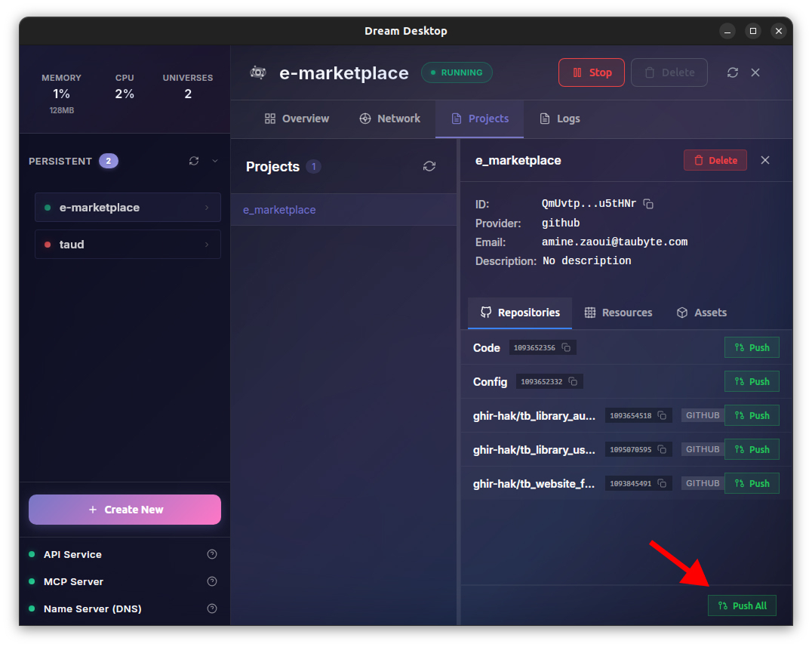This screenshot has width=812, height=647.
Task: Show help for MCP Server
Action: click(x=212, y=581)
